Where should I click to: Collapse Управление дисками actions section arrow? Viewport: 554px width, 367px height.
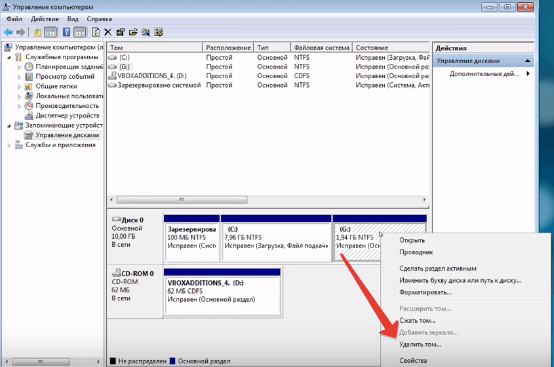[528, 61]
